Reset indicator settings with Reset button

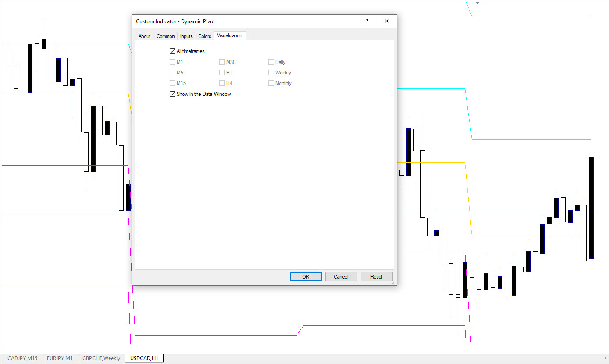pos(376,277)
